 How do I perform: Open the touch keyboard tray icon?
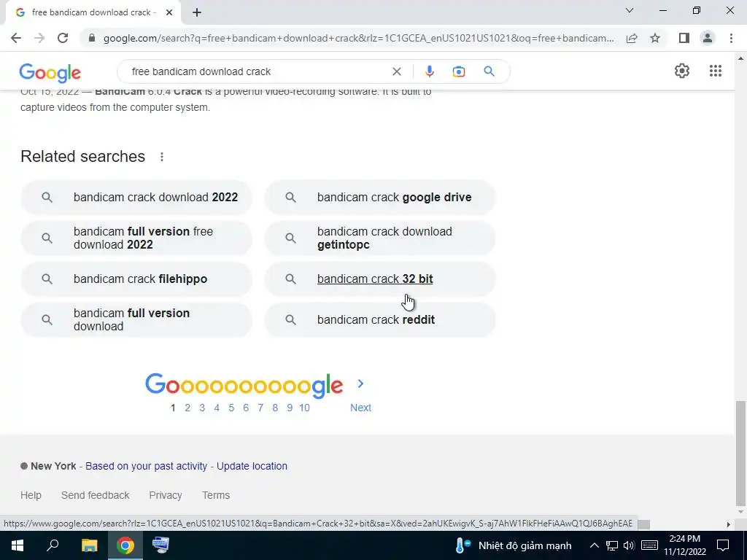(x=649, y=545)
